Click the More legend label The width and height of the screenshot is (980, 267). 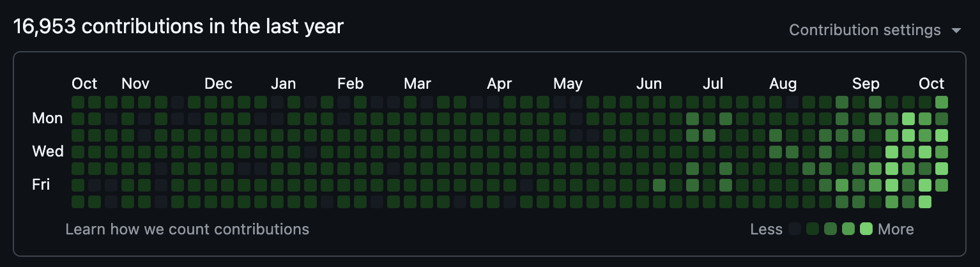(x=896, y=229)
